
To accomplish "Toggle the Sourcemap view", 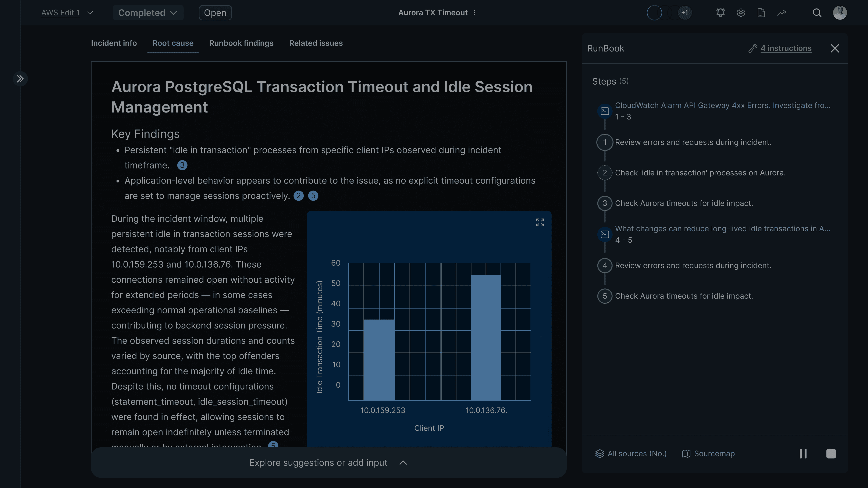I will [x=708, y=454].
